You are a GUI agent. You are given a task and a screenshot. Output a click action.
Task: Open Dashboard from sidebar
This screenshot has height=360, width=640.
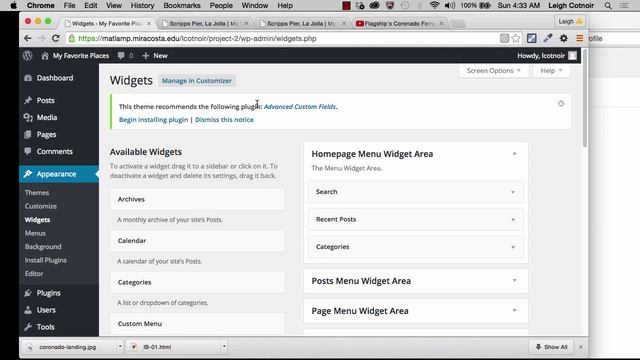(55, 78)
